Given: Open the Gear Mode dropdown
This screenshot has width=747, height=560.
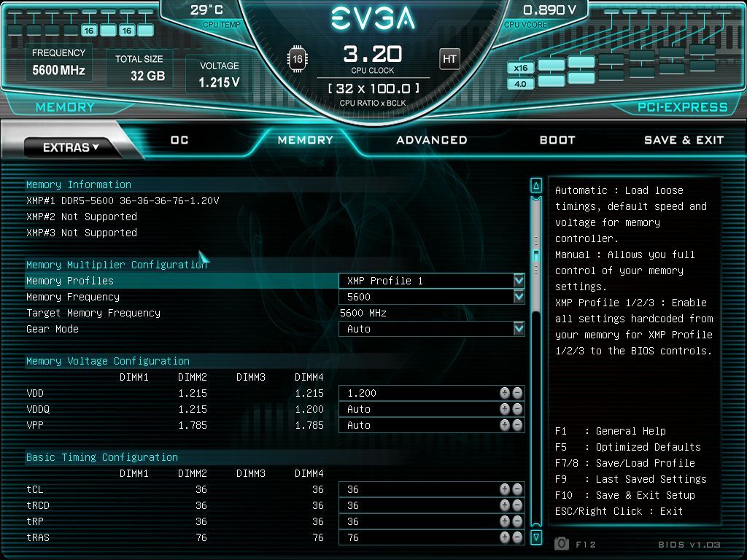Looking at the screenshot, I should pyautogui.click(x=519, y=329).
